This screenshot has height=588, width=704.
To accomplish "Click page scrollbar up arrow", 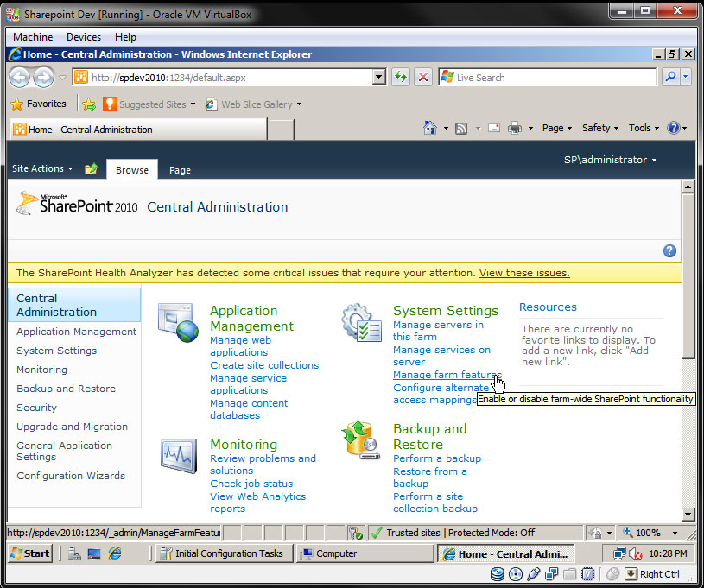I will click(x=688, y=186).
